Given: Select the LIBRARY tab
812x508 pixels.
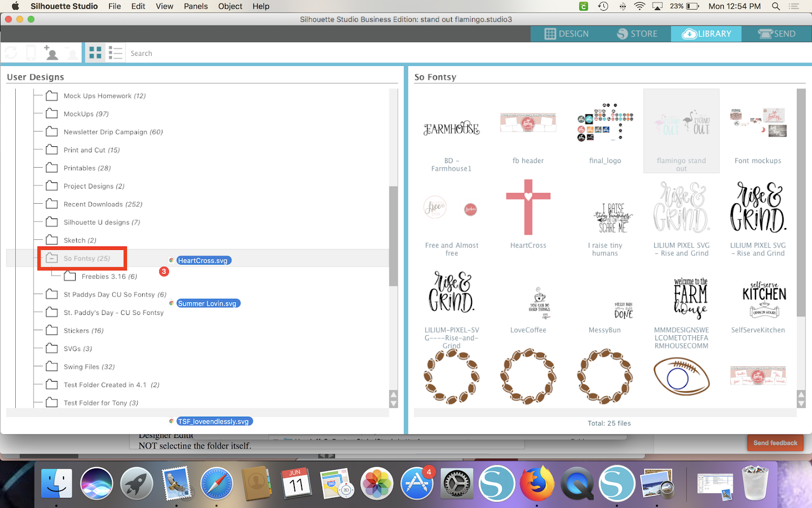Looking at the screenshot, I should click(x=706, y=34).
